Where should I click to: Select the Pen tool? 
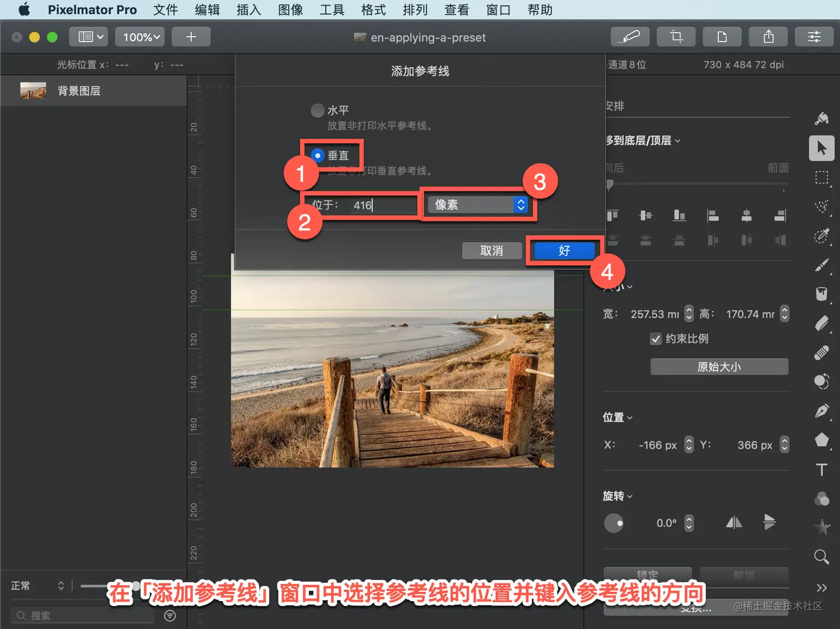coord(822,411)
